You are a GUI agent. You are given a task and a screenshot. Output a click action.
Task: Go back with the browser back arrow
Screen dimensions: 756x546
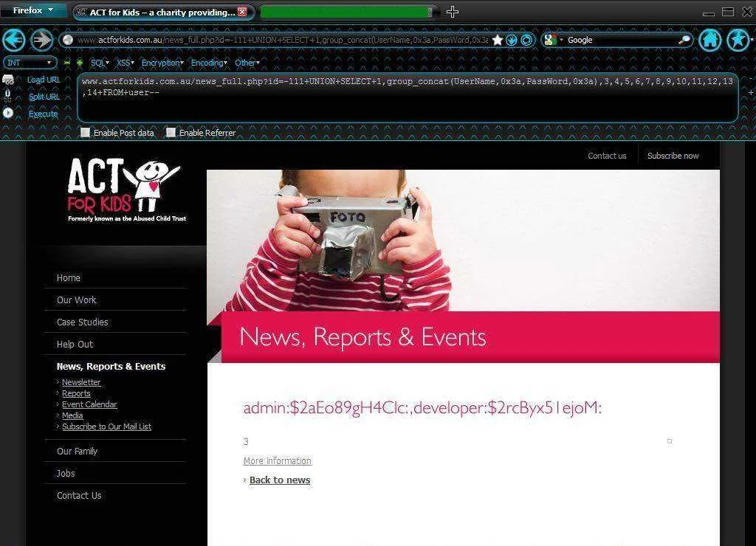pos(13,40)
